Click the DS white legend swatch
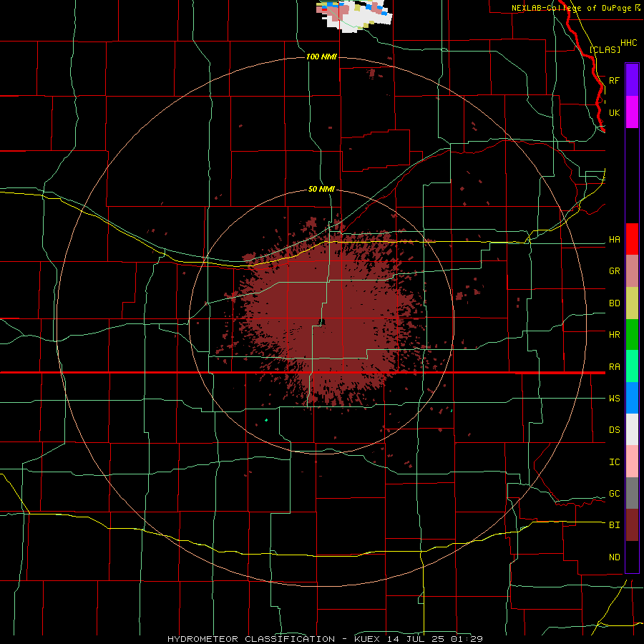The height and width of the screenshot is (644, 644). tap(632, 429)
